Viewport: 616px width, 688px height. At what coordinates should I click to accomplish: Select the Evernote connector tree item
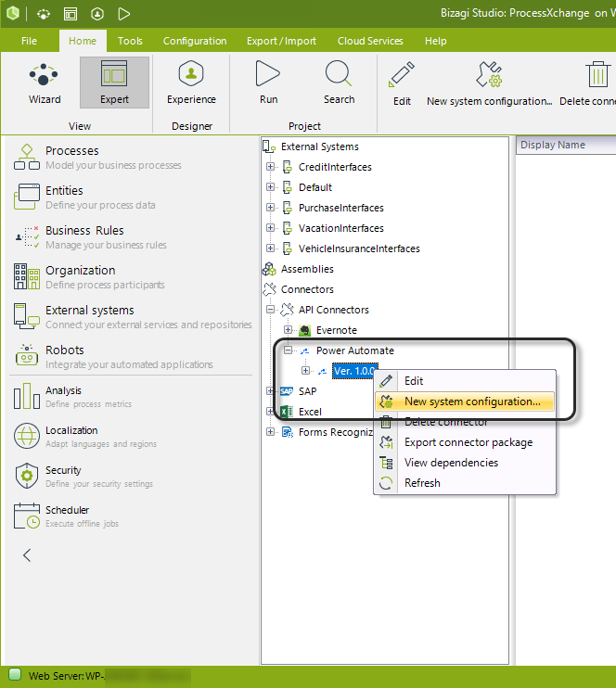coord(337,330)
